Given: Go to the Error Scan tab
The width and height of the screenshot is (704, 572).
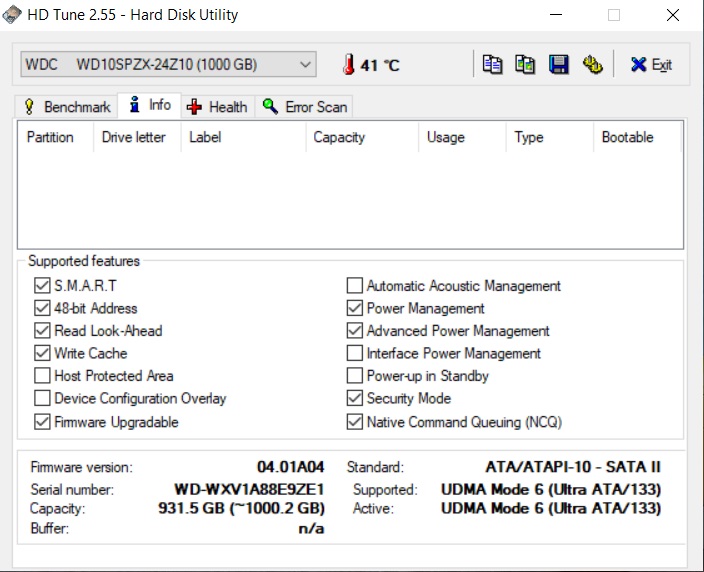Looking at the screenshot, I should (304, 107).
